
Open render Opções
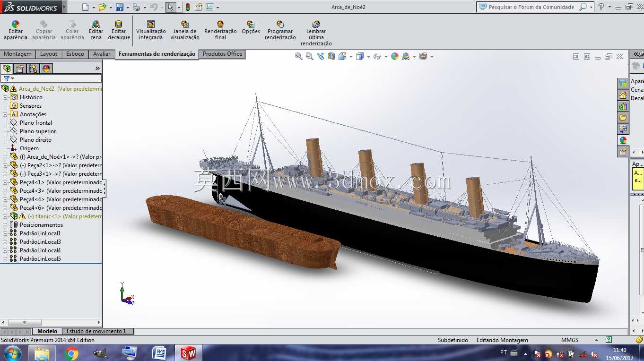tap(251, 27)
